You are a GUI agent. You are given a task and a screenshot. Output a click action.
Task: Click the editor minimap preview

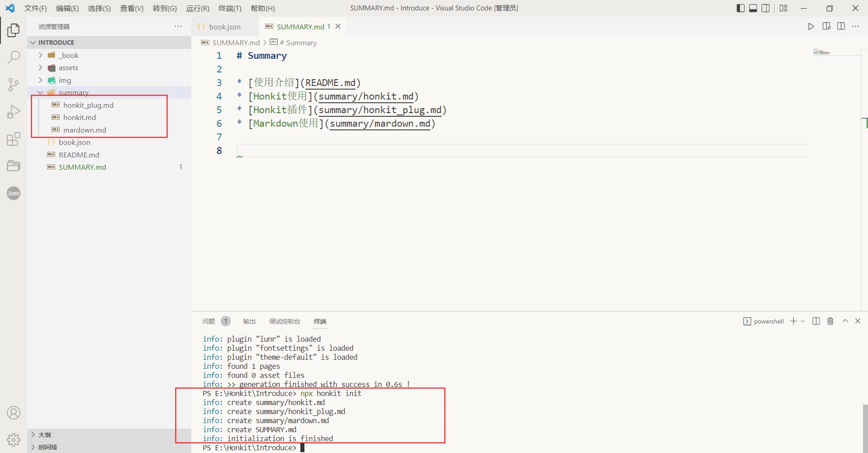822,52
